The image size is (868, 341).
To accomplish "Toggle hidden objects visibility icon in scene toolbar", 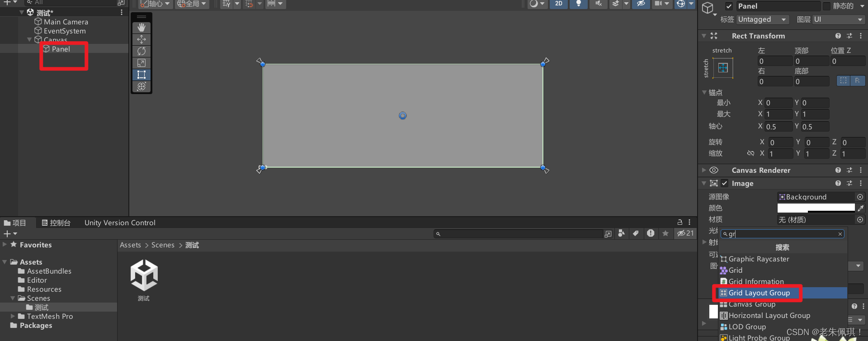I will pos(641,4).
